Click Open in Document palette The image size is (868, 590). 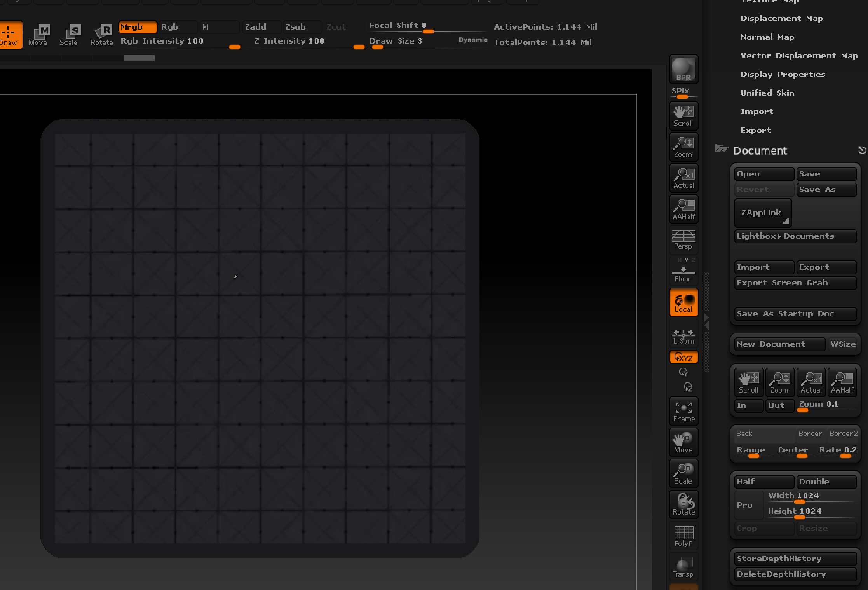click(764, 174)
